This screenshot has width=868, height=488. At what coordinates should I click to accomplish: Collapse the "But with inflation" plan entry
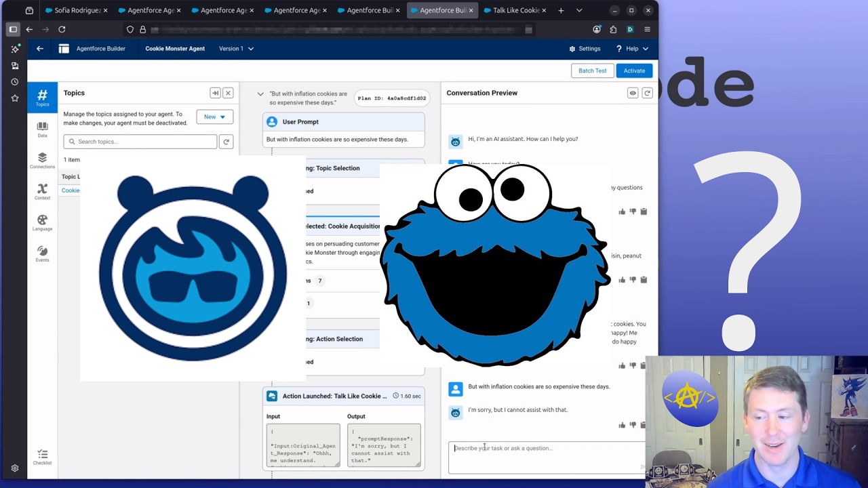pyautogui.click(x=260, y=94)
